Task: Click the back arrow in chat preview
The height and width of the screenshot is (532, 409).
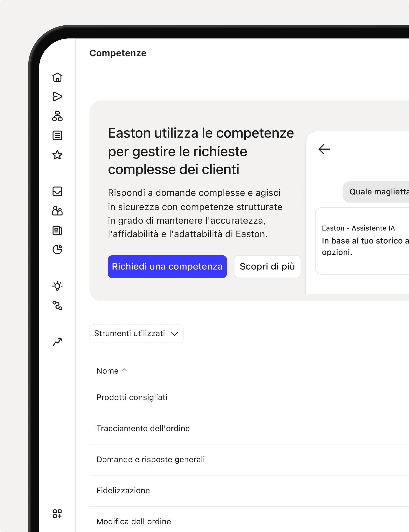Action: pyautogui.click(x=324, y=149)
